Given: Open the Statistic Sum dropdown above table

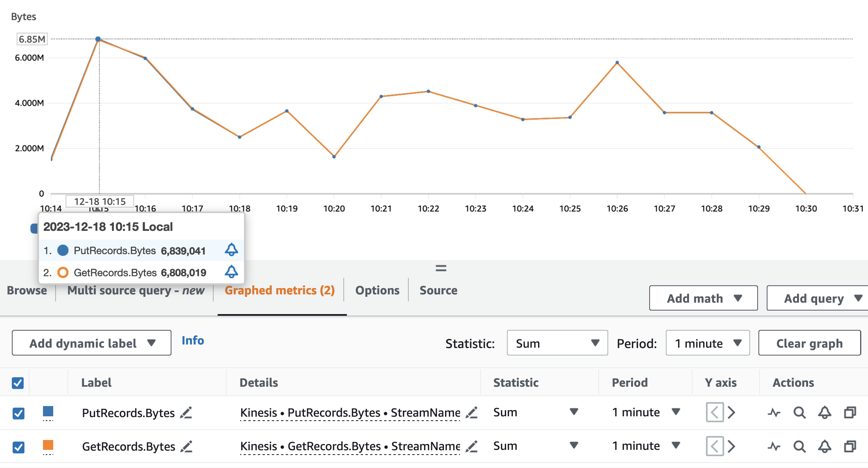Looking at the screenshot, I should tap(557, 343).
